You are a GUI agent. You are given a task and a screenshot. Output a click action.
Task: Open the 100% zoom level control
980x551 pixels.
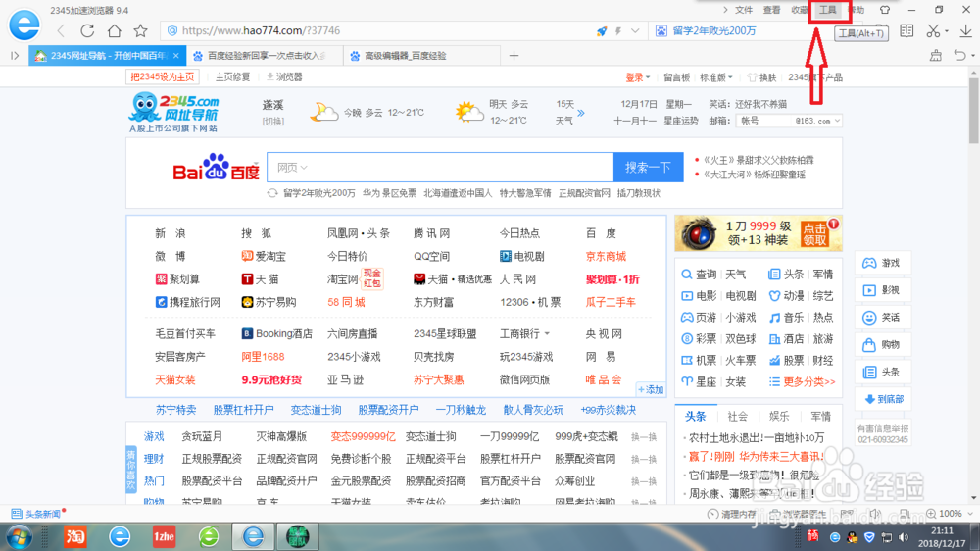(950, 514)
